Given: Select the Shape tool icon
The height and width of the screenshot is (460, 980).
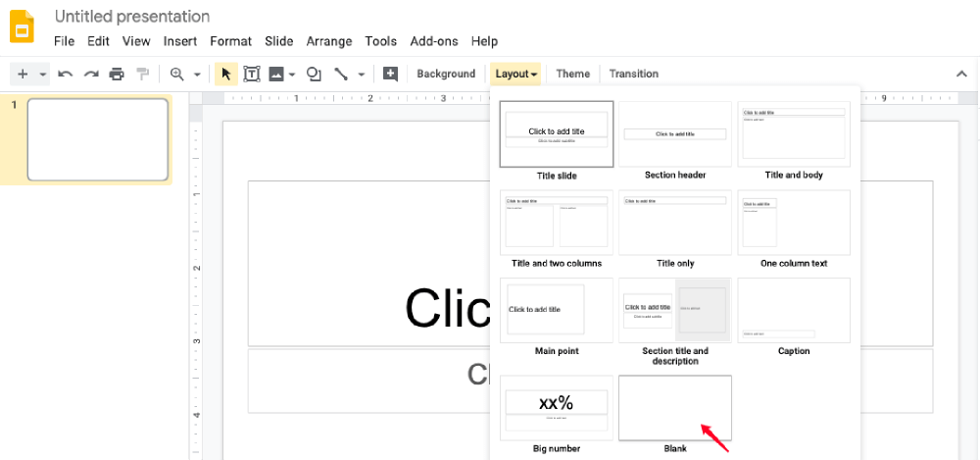Looking at the screenshot, I should point(314,74).
